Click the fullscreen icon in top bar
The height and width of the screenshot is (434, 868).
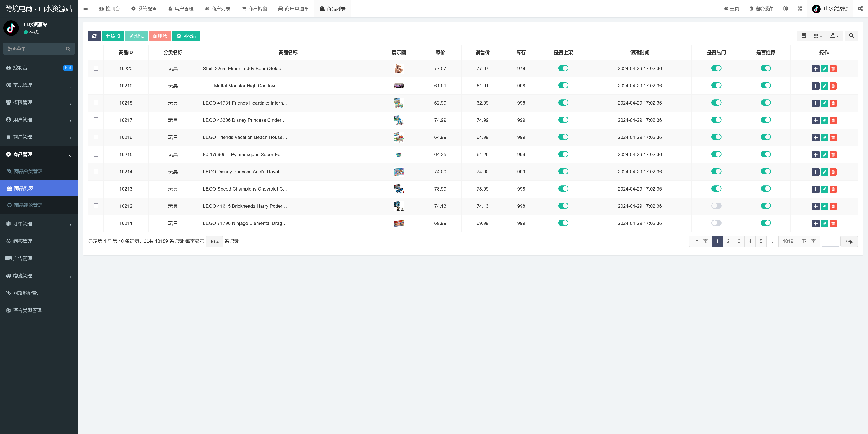click(x=800, y=8)
